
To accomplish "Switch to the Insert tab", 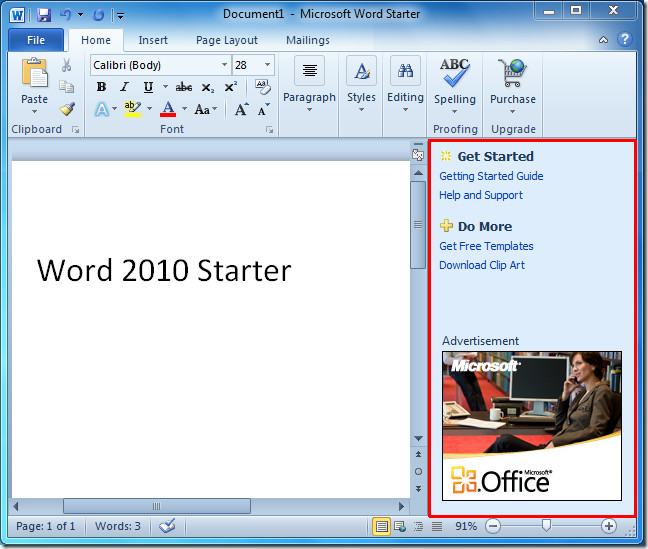I will tap(153, 40).
